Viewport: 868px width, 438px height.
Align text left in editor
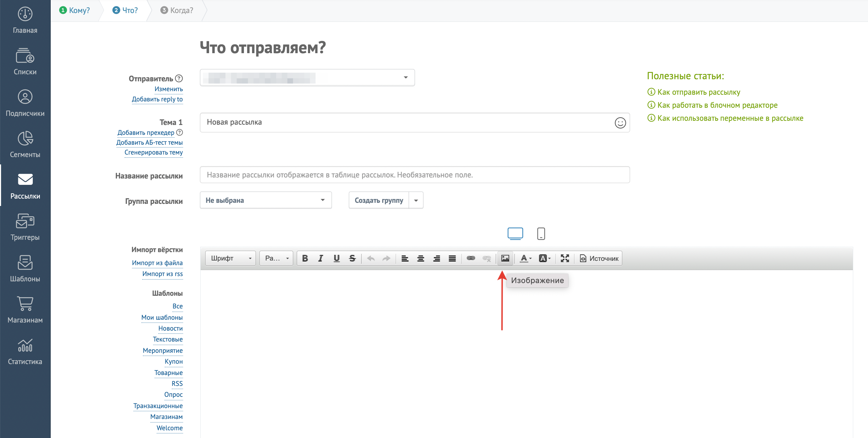pos(405,258)
